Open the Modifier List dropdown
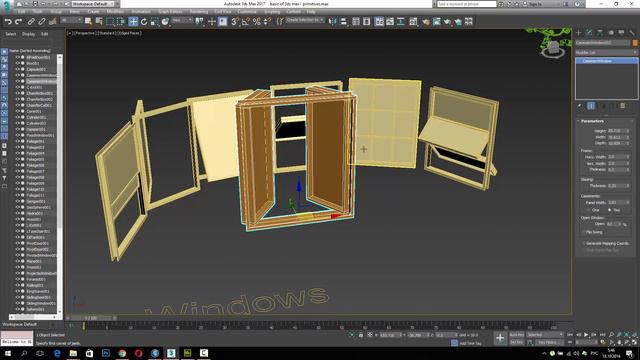Screen dimensions: 640x360 (x=606, y=53)
